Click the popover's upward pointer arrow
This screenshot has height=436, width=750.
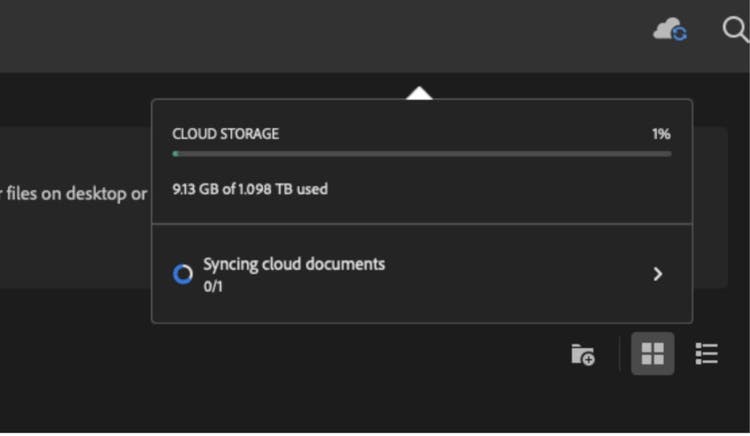click(420, 93)
